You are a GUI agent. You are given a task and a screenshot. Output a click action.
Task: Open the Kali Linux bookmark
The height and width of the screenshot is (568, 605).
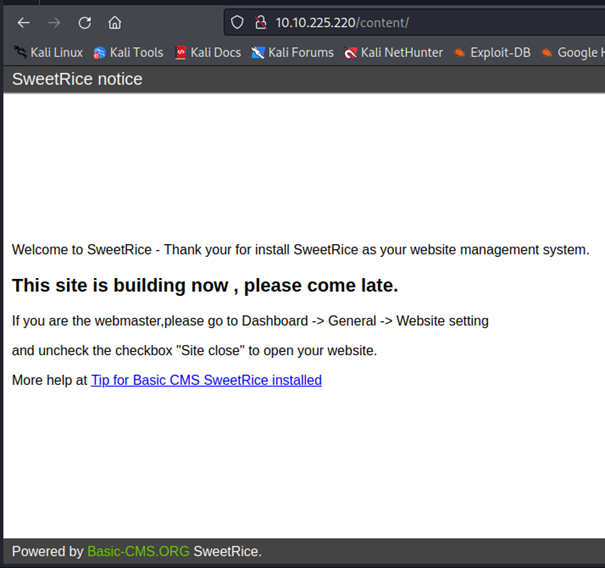(49, 52)
